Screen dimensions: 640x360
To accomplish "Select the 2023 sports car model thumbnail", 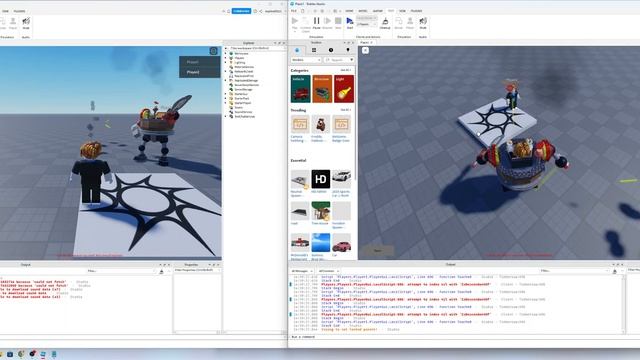I will click(341, 179).
